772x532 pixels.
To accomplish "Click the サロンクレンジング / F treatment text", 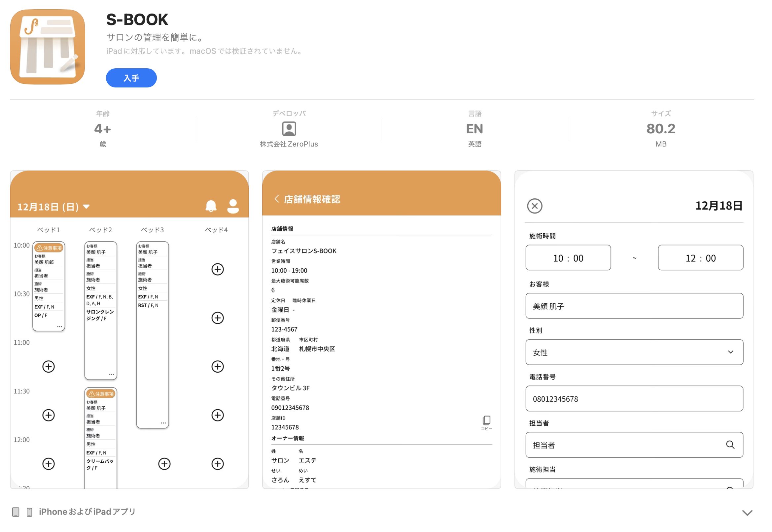I will pyautogui.click(x=100, y=315).
